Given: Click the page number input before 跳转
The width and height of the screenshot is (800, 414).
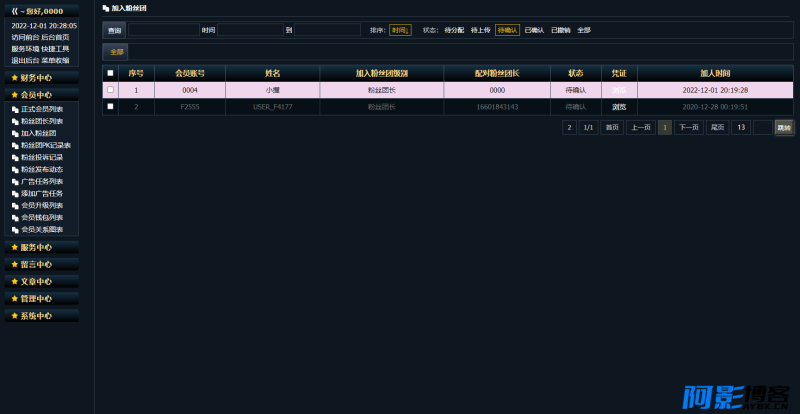Looking at the screenshot, I should pyautogui.click(x=762, y=128).
